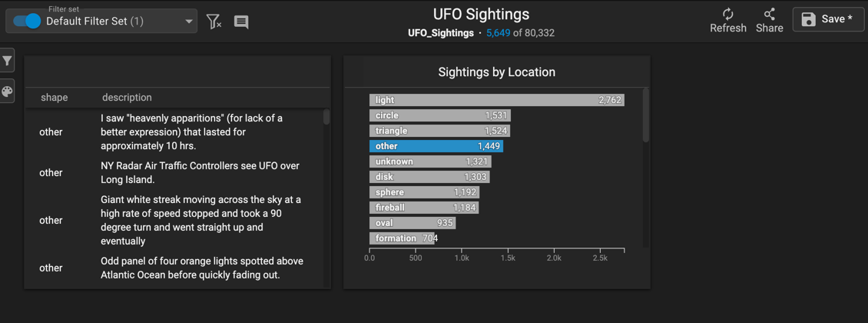Expand the Filter set dropdown arrow
The height and width of the screenshot is (323, 868).
(x=189, y=22)
